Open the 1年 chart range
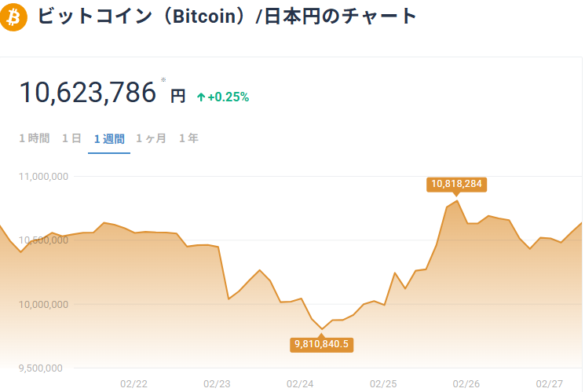This screenshot has height=392, width=585. tap(188, 139)
